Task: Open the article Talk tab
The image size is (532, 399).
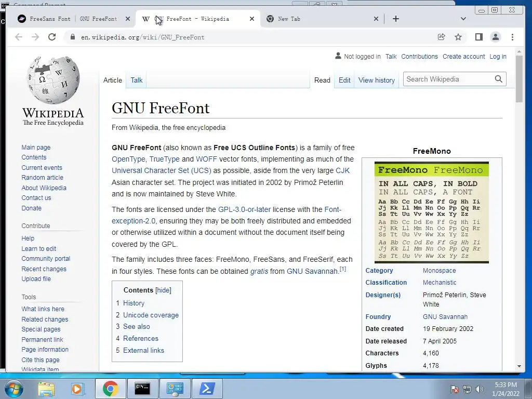Action: [x=137, y=81]
